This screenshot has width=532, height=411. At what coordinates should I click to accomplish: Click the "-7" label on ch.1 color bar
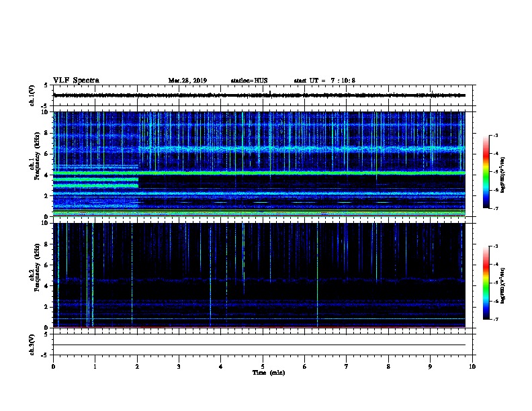tap(496, 208)
